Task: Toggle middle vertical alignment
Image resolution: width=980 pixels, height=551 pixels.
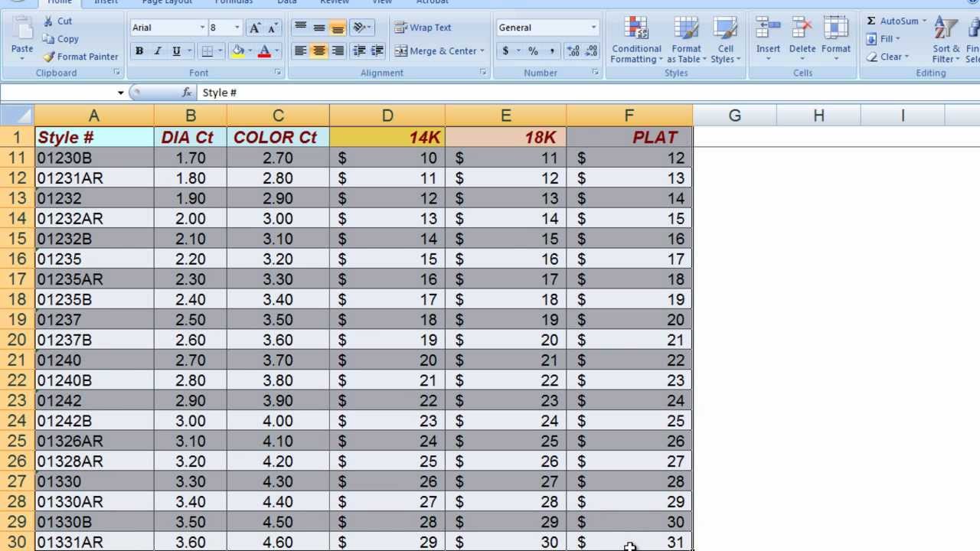Action: (x=318, y=28)
